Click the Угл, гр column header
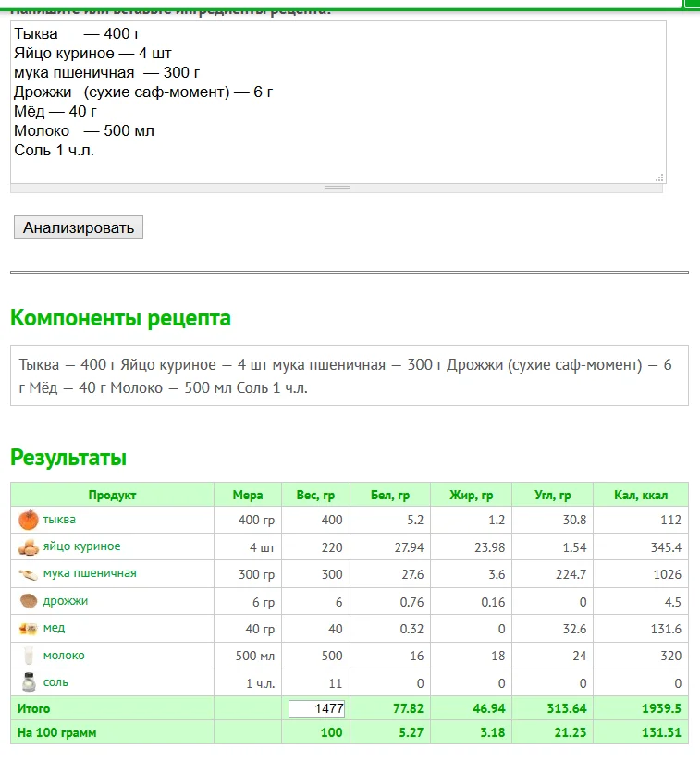This screenshot has height=761, width=700. click(552, 495)
